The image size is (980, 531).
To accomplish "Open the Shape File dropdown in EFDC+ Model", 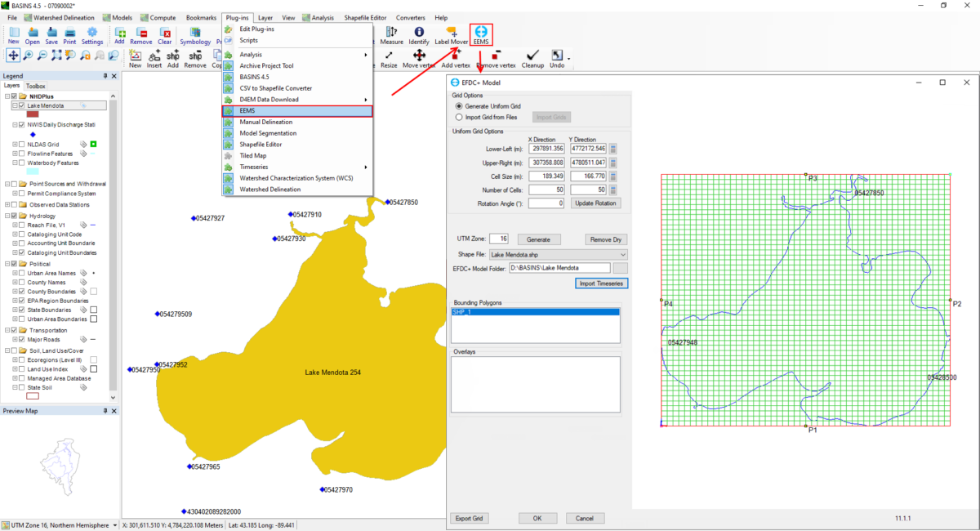I will pyautogui.click(x=621, y=254).
